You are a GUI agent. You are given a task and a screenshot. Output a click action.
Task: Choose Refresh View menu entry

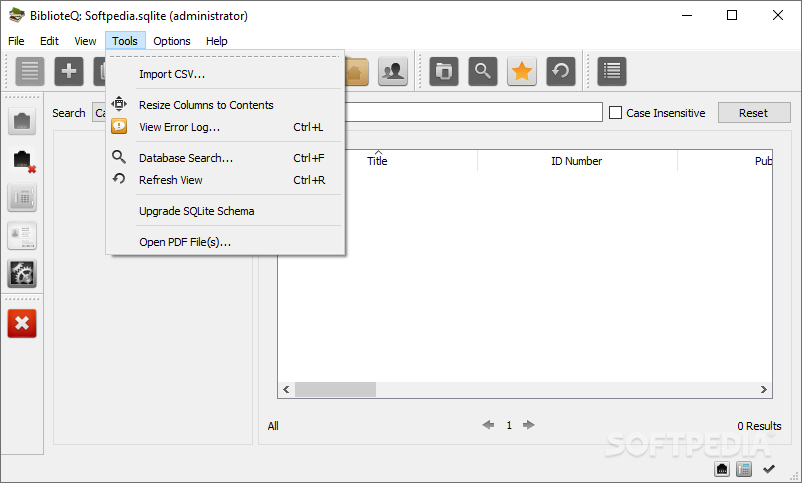pyautogui.click(x=225, y=180)
